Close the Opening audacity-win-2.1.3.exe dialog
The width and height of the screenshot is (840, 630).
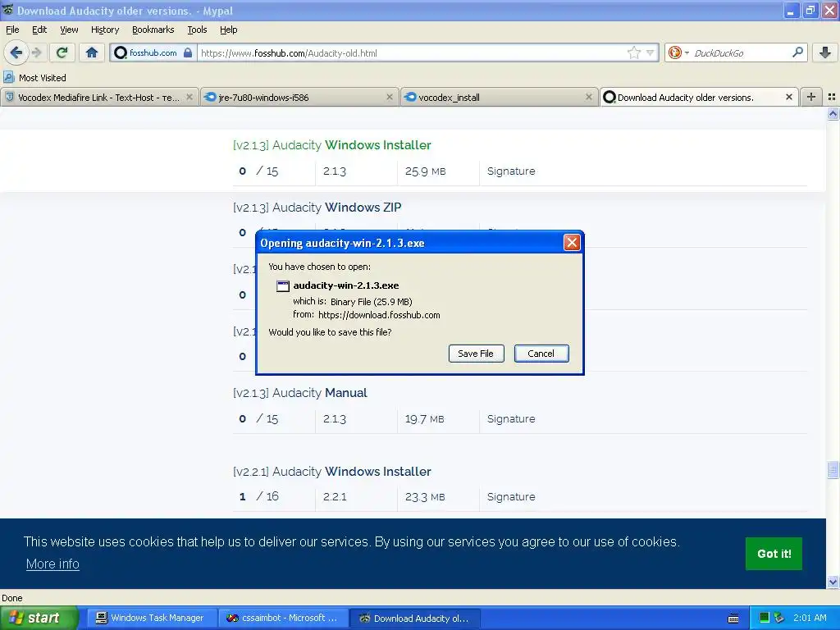pos(572,243)
